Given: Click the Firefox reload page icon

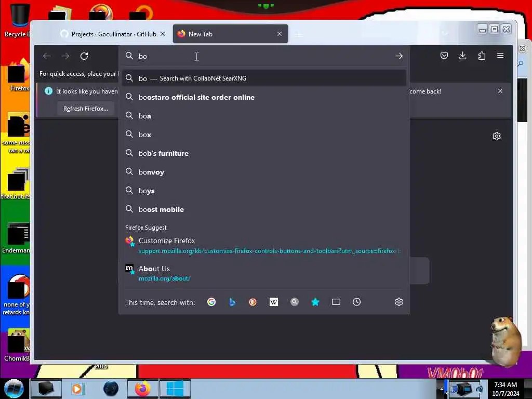Looking at the screenshot, I should pos(84,56).
